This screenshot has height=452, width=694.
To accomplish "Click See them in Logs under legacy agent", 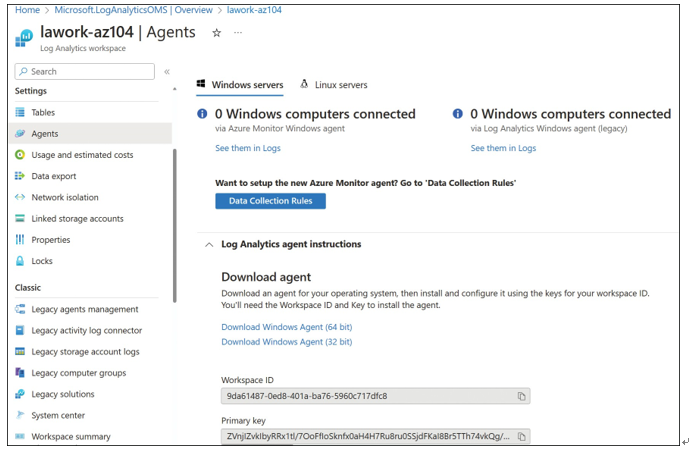I will pos(503,148).
